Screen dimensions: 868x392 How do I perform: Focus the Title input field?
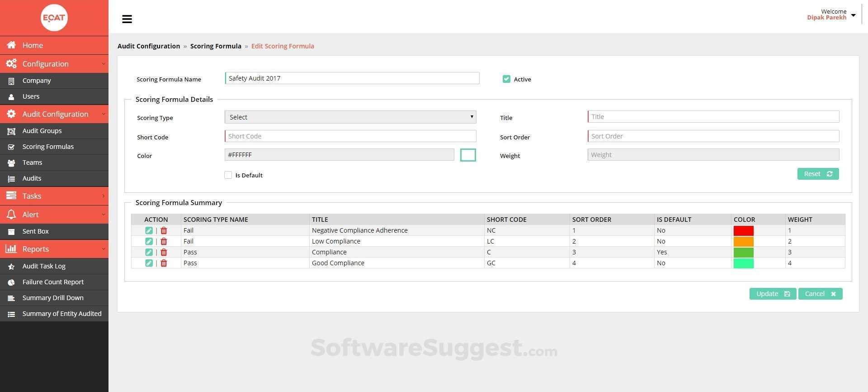713,117
